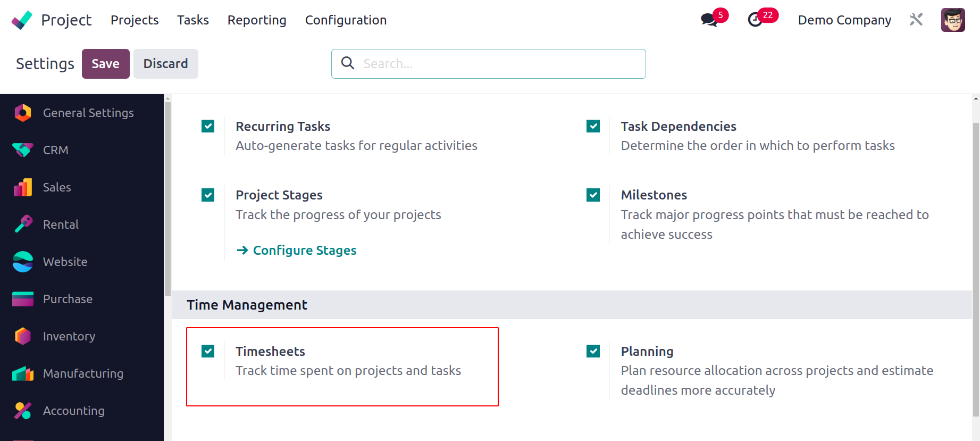The width and height of the screenshot is (980, 441).
Task: Click the sidebar vertical scrollbar
Action: (167, 198)
